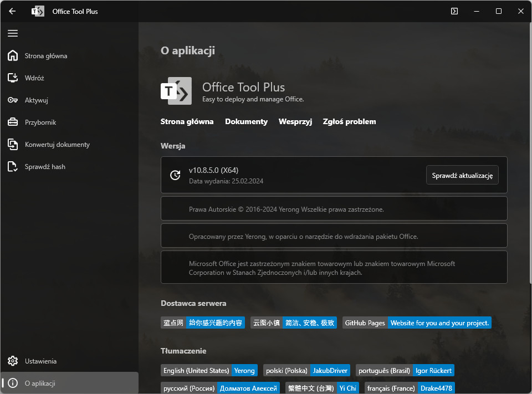The image size is (532, 394).
Task: Click the 'Opracowany przez Yerong' text
Action: (303, 237)
